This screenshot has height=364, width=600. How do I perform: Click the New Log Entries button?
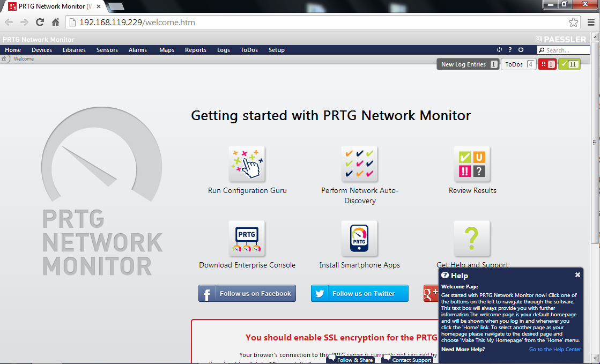click(x=468, y=64)
